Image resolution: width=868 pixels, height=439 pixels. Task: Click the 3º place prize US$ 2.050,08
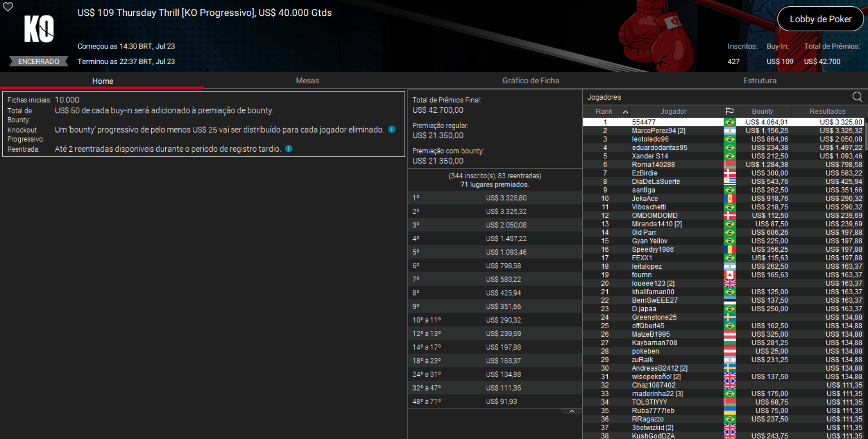coord(506,225)
